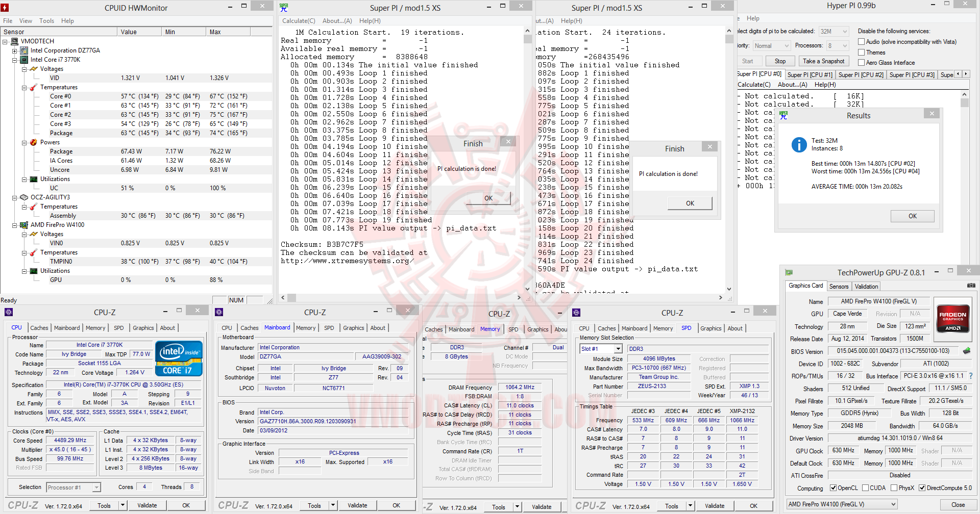Image resolution: width=980 pixels, height=514 pixels.
Task: Click the Super PI icon in the 19-iterations window title bar
Action: 284,7
